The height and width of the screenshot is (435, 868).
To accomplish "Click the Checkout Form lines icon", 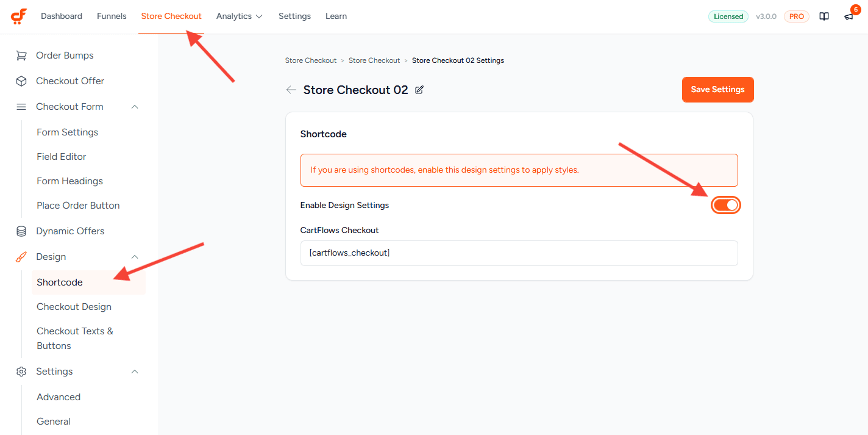I will (21, 107).
